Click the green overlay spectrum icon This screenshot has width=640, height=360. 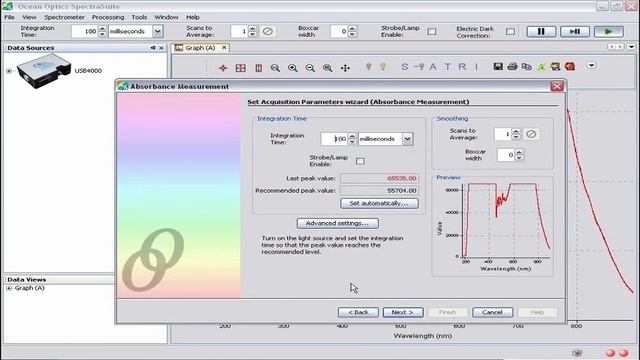541,66
